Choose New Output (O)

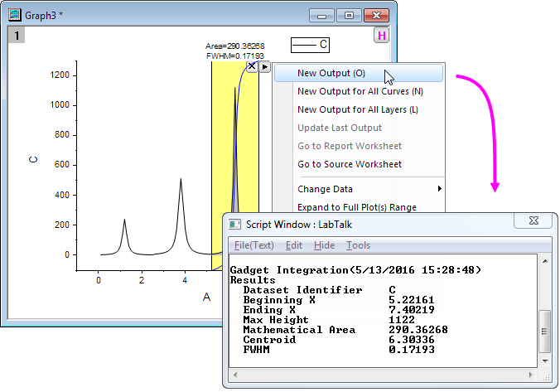[331, 73]
